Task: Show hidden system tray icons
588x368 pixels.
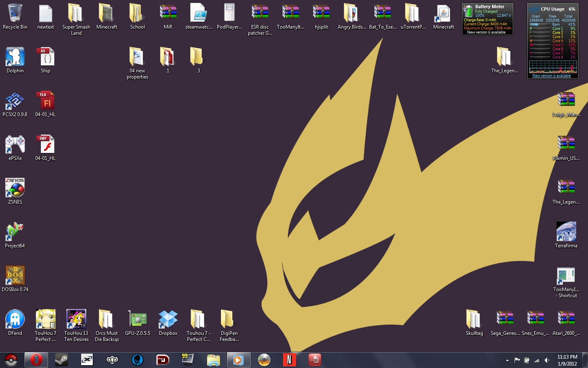Action: click(x=507, y=360)
